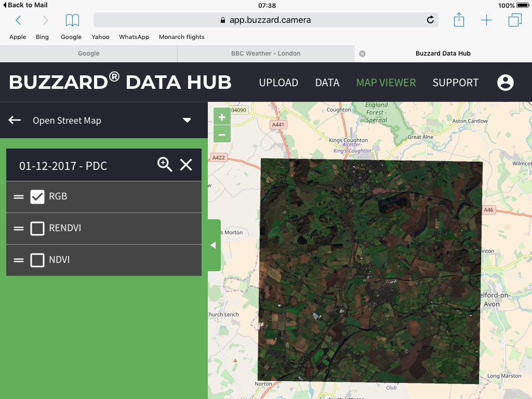Image resolution: width=532 pixels, height=399 pixels.
Task: Open the Google bookmark in favorites bar
Action: 71,37
